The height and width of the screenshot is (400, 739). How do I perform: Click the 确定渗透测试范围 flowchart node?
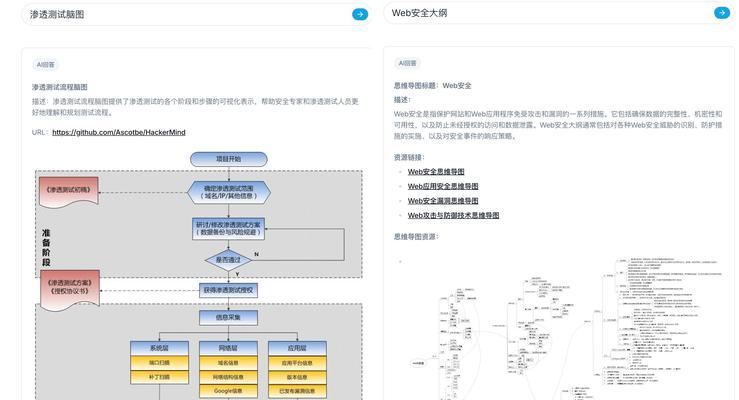[229, 192]
